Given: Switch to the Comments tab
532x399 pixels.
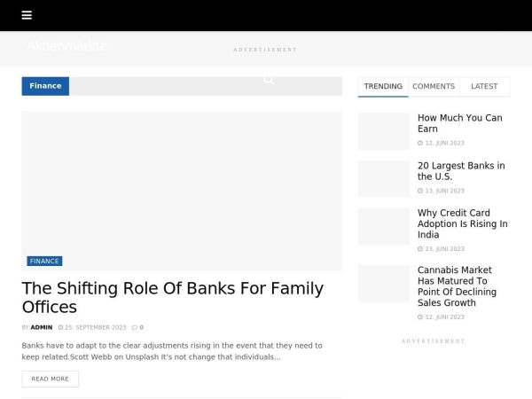Looking at the screenshot, I should 434,86.
